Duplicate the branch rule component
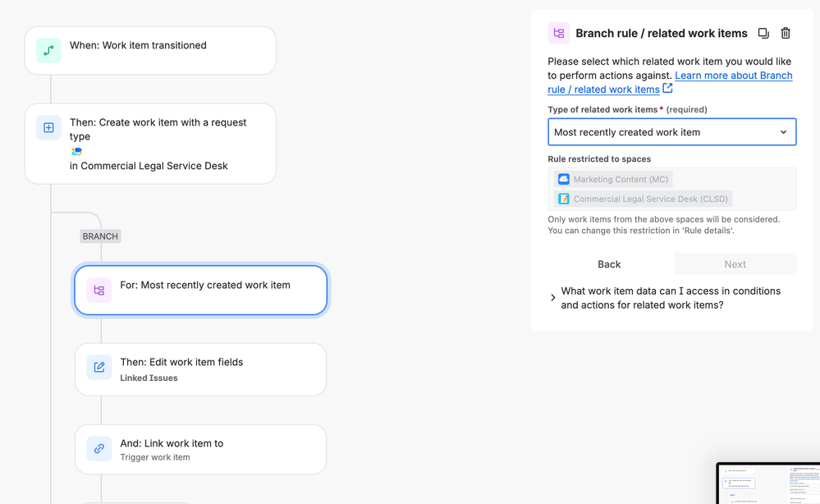Image resolution: width=820 pixels, height=504 pixels. tap(763, 34)
